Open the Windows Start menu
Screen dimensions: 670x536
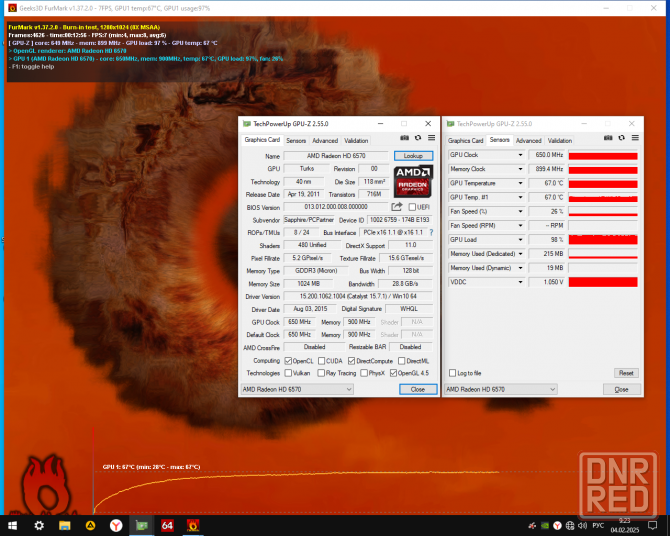pyautogui.click(x=12, y=525)
